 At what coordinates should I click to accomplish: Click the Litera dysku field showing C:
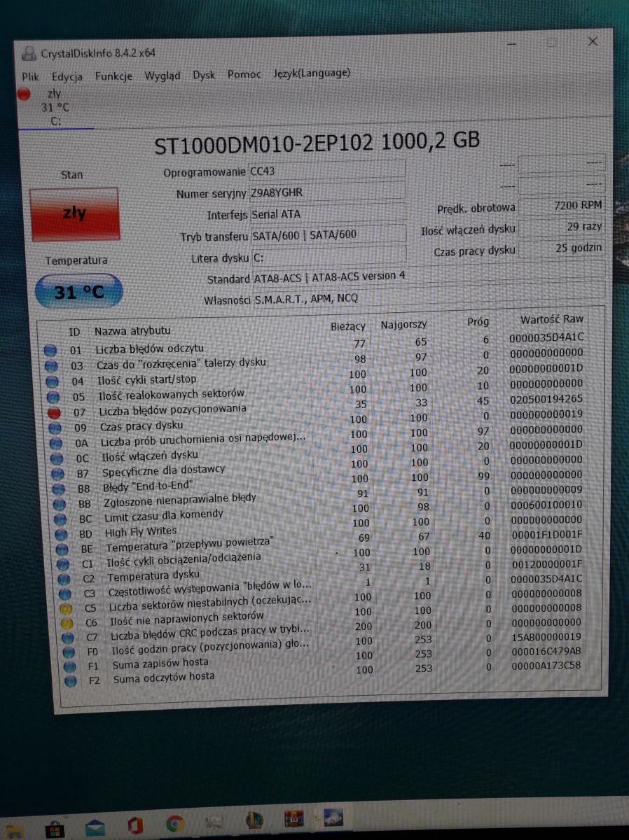(x=329, y=255)
